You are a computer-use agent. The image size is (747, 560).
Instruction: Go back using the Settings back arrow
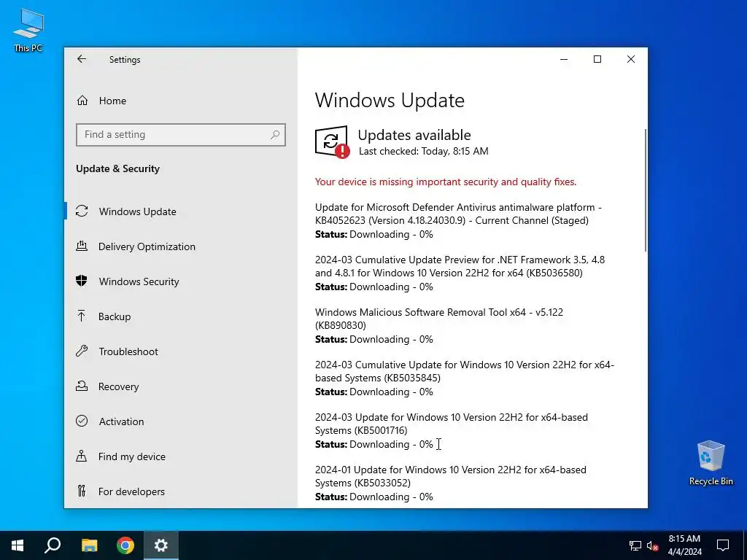[x=82, y=59]
